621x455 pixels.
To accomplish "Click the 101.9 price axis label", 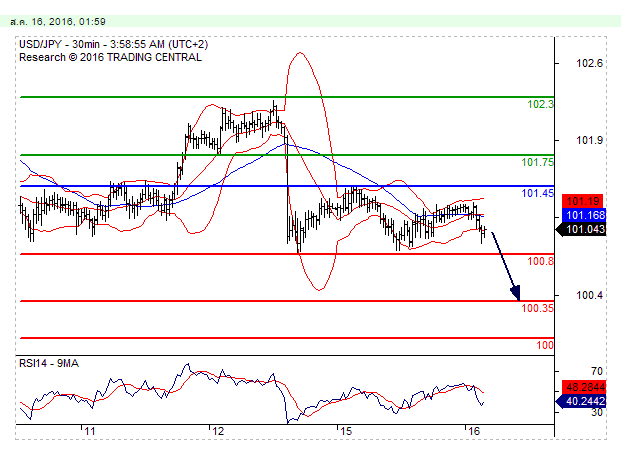I will click(x=589, y=140).
